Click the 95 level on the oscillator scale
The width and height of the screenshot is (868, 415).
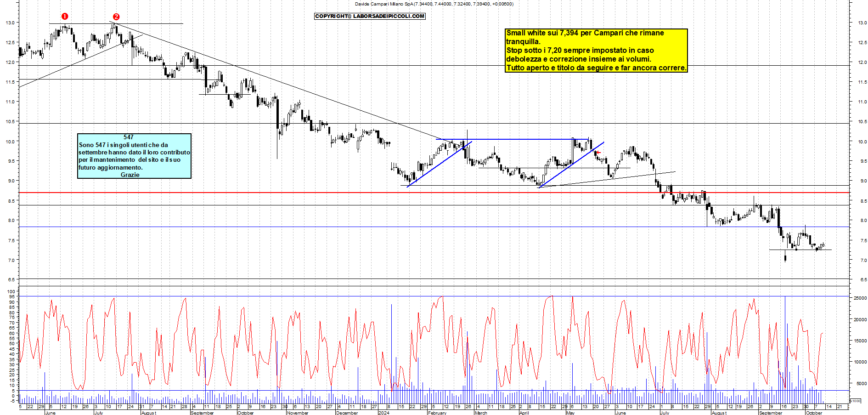[12, 297]
